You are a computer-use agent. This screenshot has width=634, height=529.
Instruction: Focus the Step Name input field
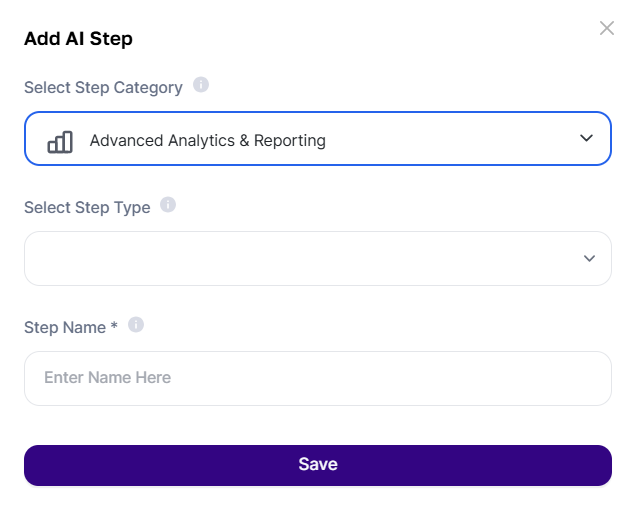318,378
